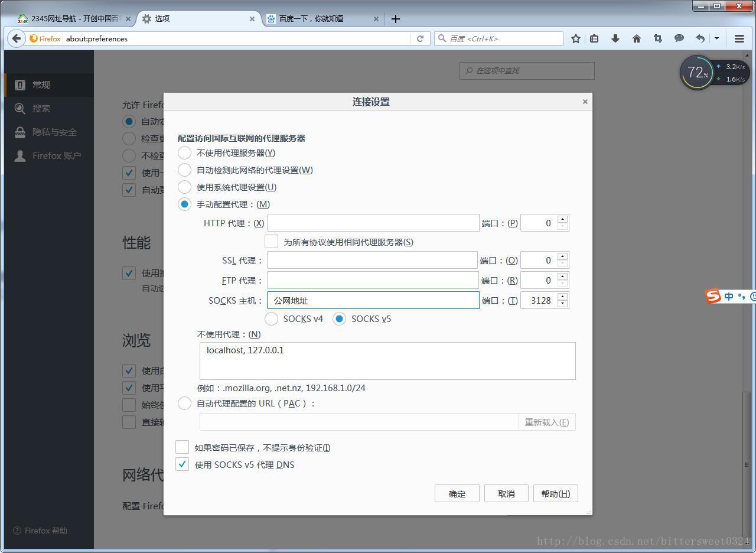Open 搜索 settings category

coord(49,109)
